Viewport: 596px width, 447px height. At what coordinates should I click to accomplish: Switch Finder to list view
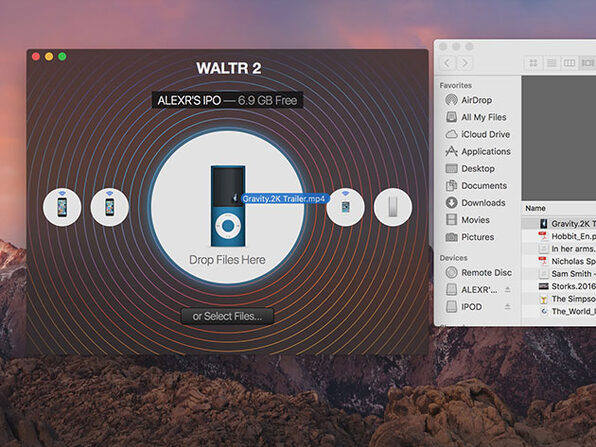tap(551, 63)
